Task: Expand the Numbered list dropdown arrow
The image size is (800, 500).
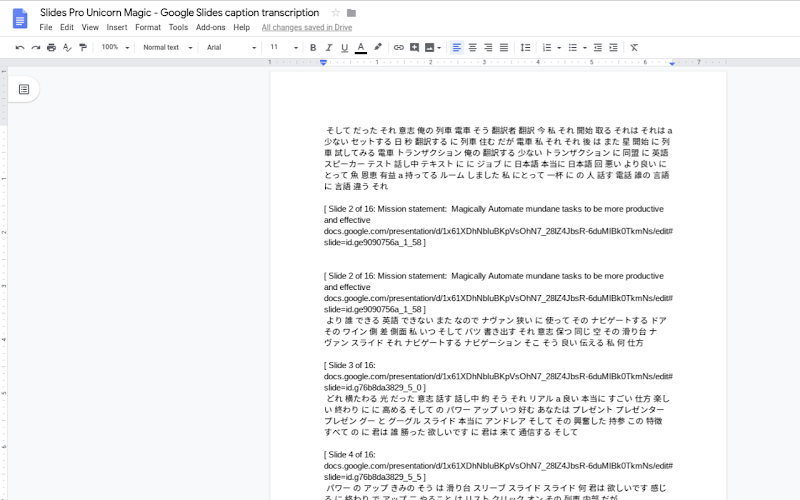Action: tap(559, 48)
